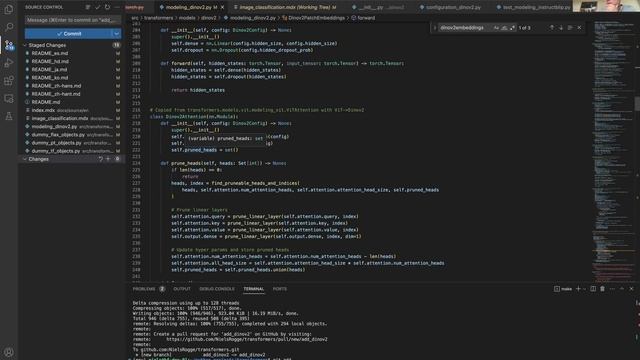
Task: Open the Accounts icon at the sidebar bottom
Action: coord(9,352)
